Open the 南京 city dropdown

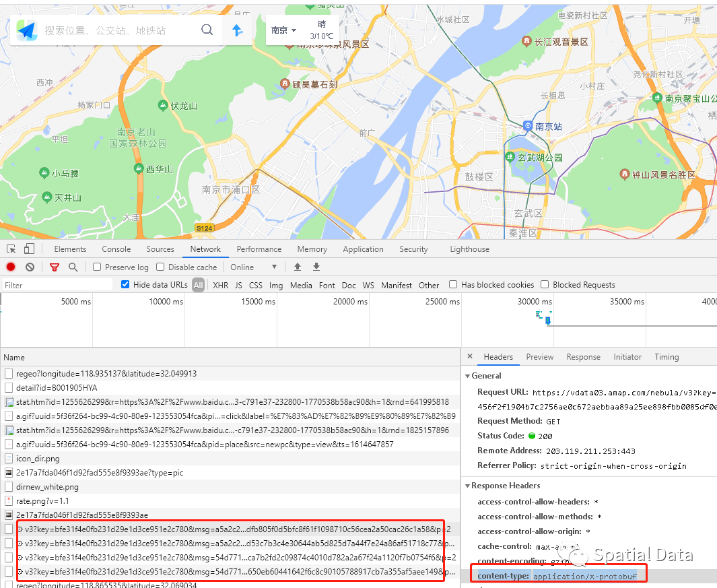coord(283,30)
